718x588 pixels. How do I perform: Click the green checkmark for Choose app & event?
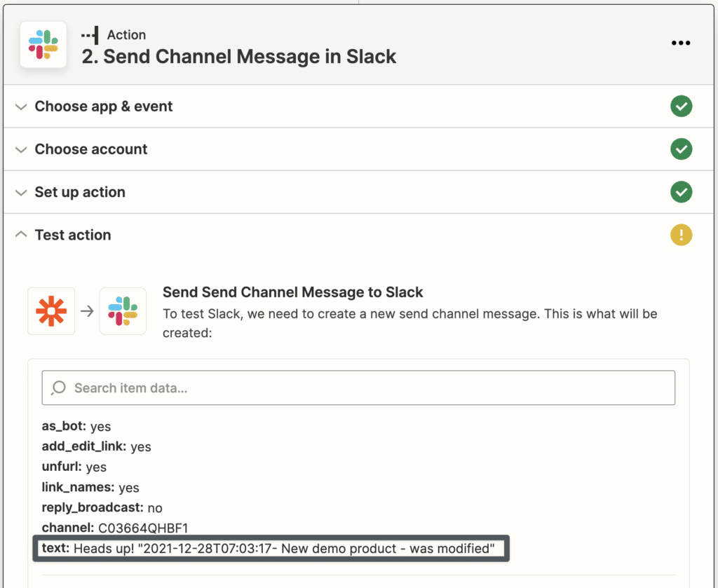(x=680, y=107)
